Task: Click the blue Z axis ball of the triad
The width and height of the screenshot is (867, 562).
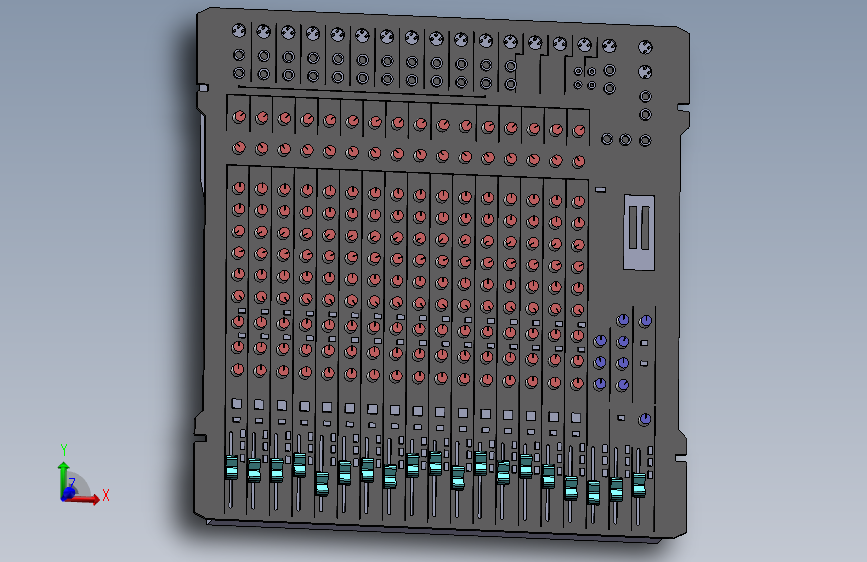Action: tap(69, 492)
